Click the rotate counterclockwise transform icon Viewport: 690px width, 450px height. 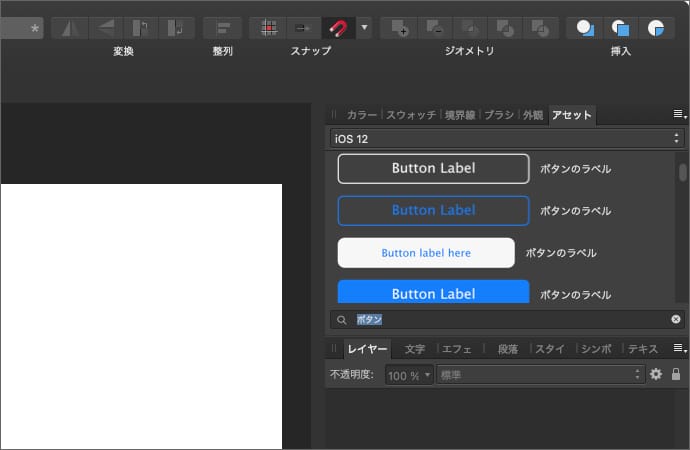[x=141, y=28]
